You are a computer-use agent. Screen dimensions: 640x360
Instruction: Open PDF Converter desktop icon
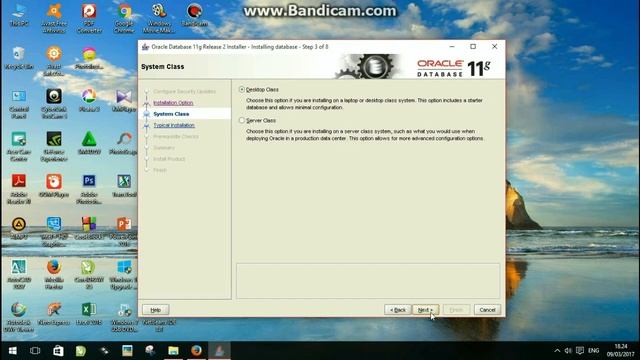[89, 18]
